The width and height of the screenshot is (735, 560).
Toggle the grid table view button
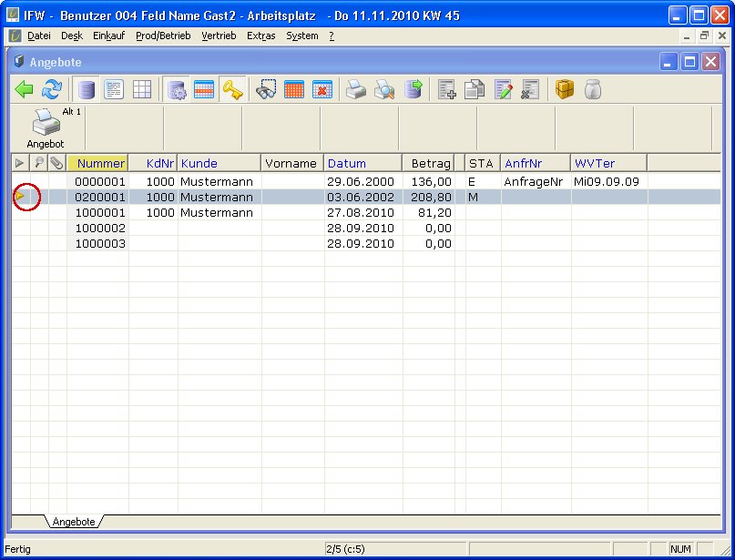coord(141,89)
